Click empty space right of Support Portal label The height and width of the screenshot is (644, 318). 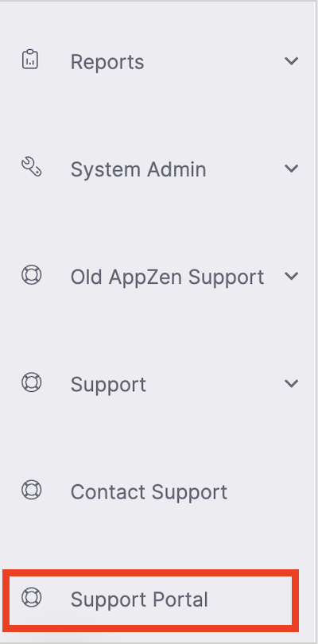tap(250, 599)
